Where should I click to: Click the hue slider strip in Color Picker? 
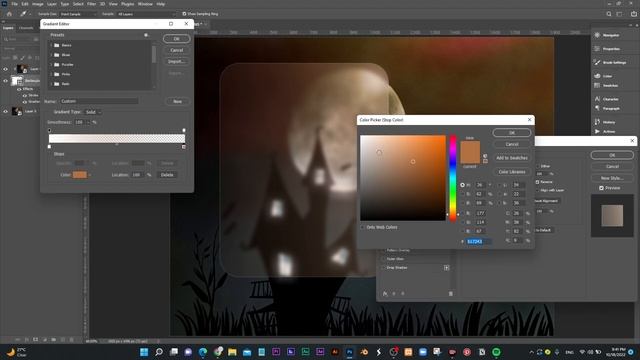453,178
